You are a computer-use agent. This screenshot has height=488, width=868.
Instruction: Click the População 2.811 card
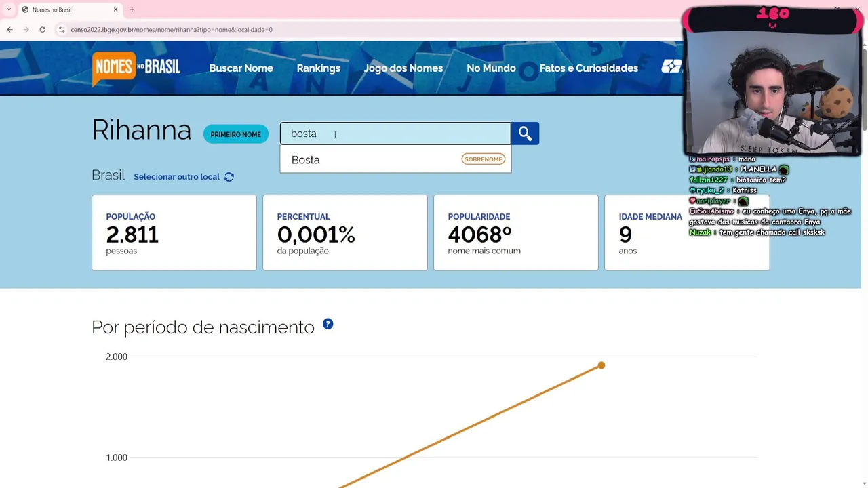(x=174, y=232)
